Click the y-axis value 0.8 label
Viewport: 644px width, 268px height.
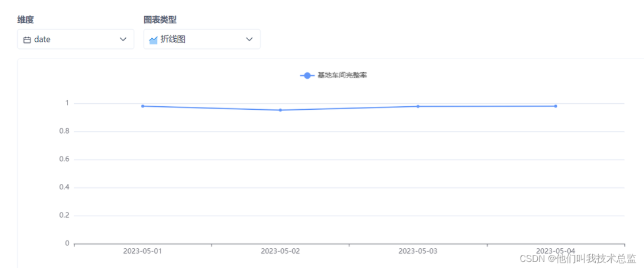click(x=64, y=131)
